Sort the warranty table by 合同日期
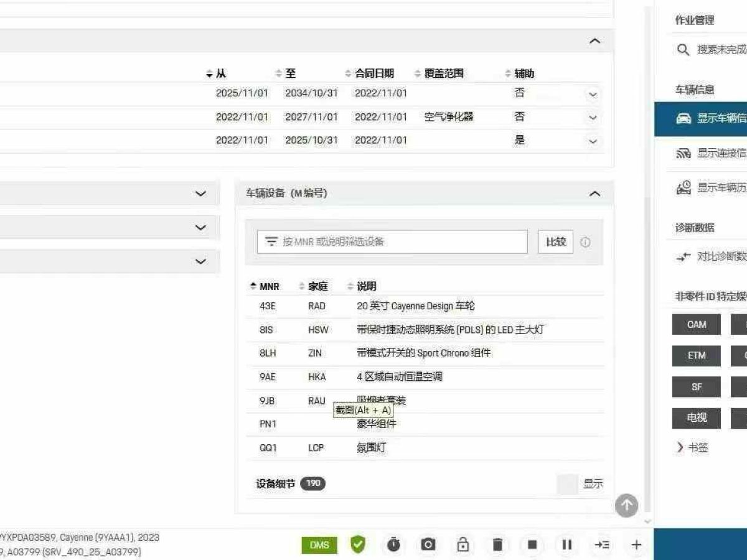This screenshot has height=560, width=747. tap(374, 73)
